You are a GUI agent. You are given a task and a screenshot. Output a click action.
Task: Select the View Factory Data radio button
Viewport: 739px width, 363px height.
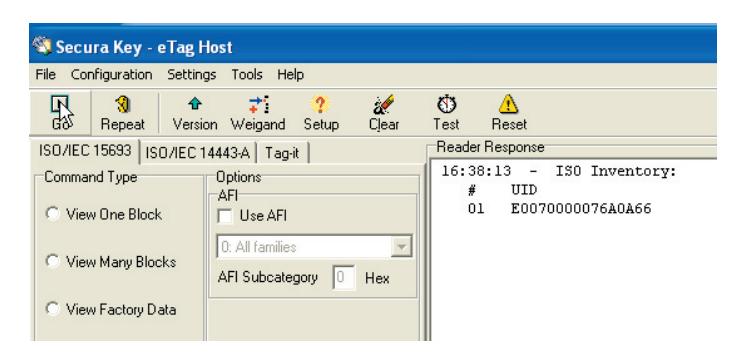coord(52,309)
